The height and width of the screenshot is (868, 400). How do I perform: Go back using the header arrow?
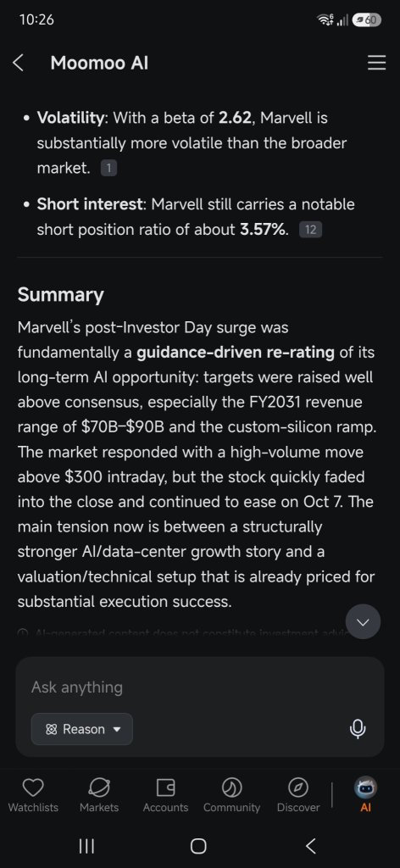[19, 63]
